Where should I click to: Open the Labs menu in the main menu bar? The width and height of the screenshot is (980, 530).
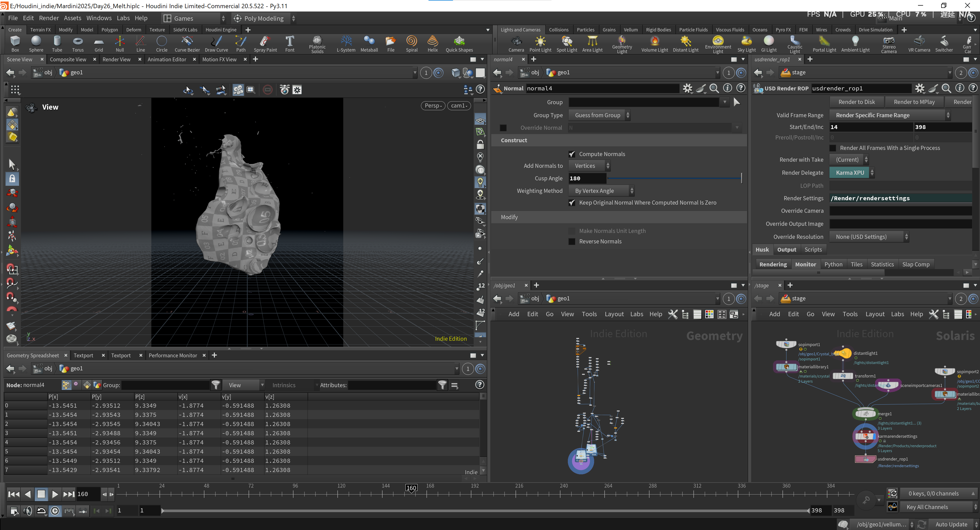coord(123,18)
